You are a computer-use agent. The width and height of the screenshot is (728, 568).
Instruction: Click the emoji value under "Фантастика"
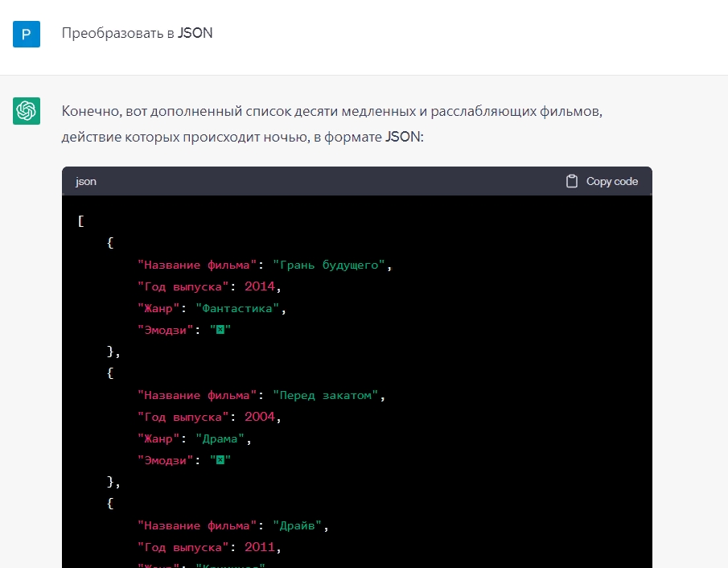pos(220,330)
